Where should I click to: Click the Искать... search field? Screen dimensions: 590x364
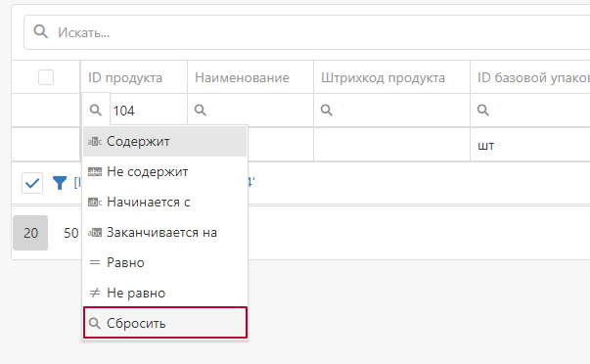click(x=306, y=32)
